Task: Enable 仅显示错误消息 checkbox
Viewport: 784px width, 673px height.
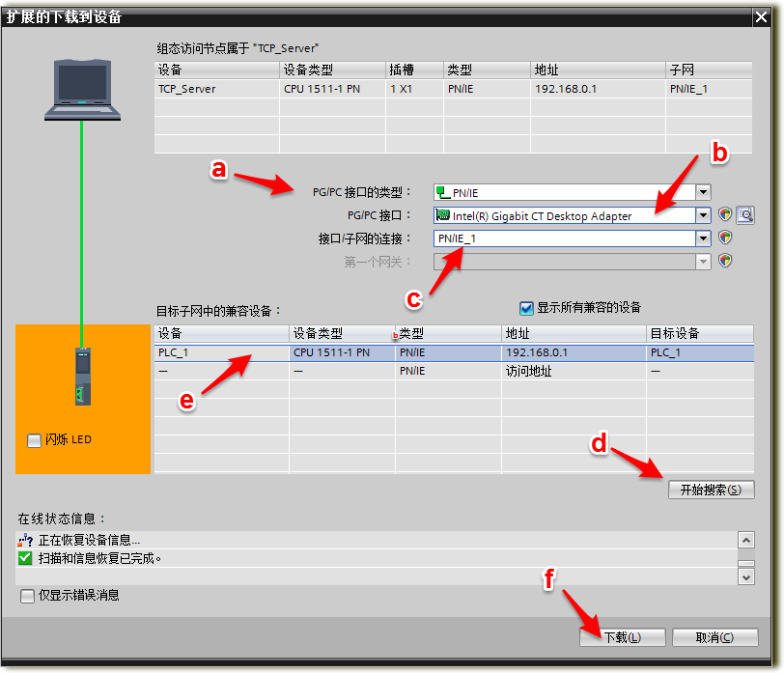Action: (x=27, y=596)
